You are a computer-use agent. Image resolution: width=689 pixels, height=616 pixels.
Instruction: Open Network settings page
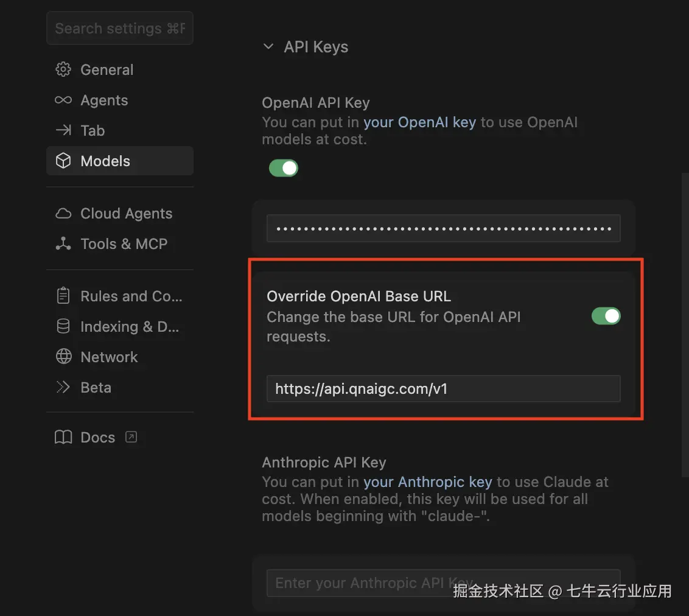tap(119, 357)
